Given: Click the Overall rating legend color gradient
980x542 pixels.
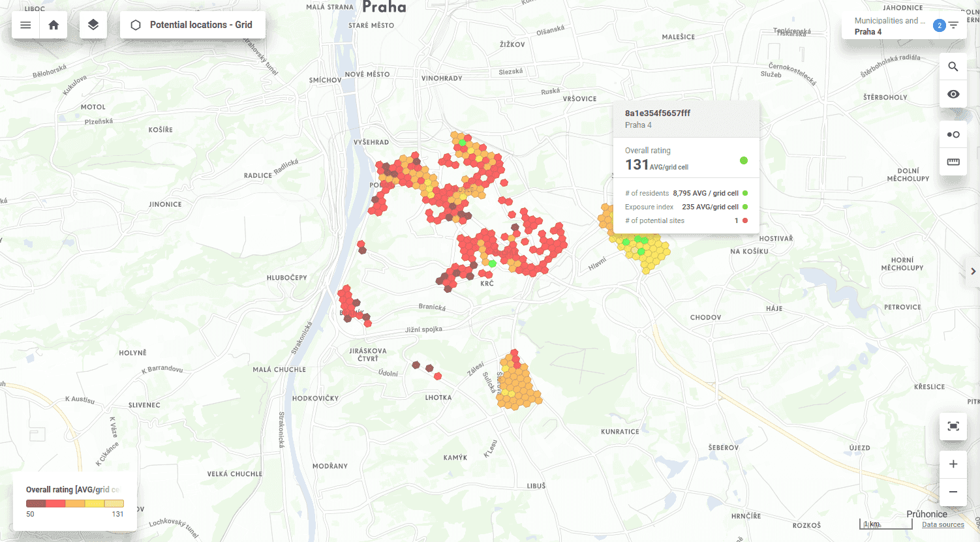Looking at the screenshot, I should 74,503.
